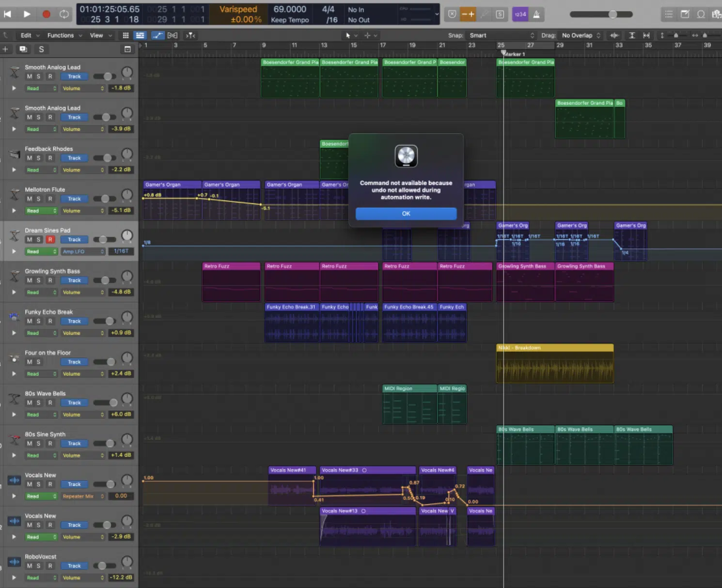
Task: Open Read automation mode on Mellotron Flute
Action: [x=41, y=211]
